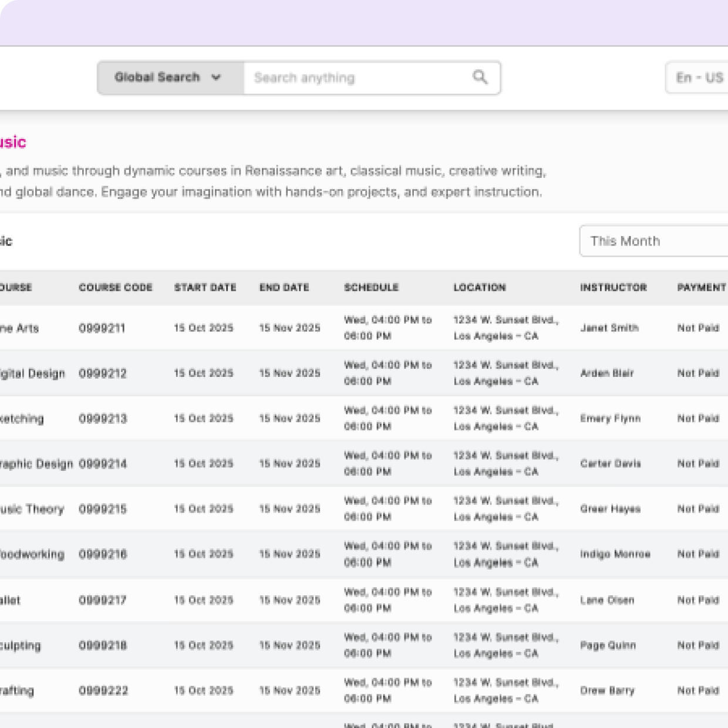Open the Music Theory course row

(32, 509)
